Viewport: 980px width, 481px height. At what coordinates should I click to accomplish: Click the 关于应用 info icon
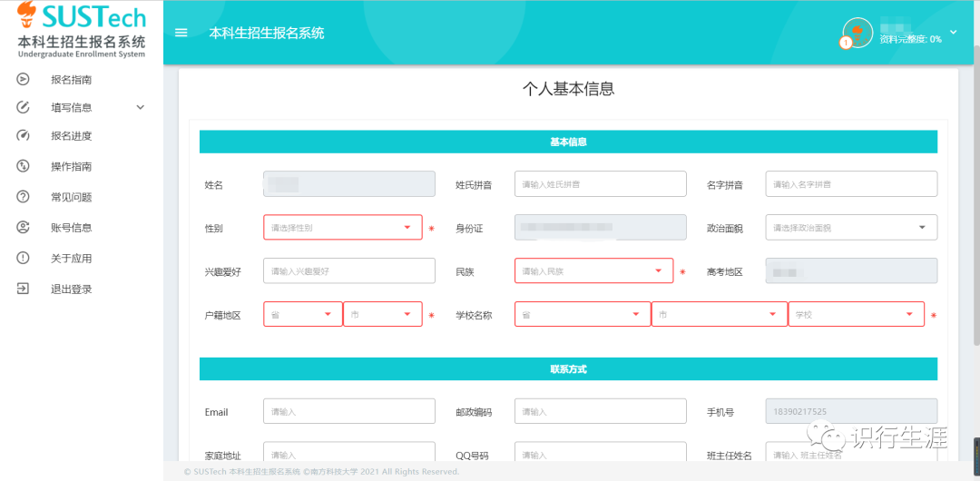23,259
